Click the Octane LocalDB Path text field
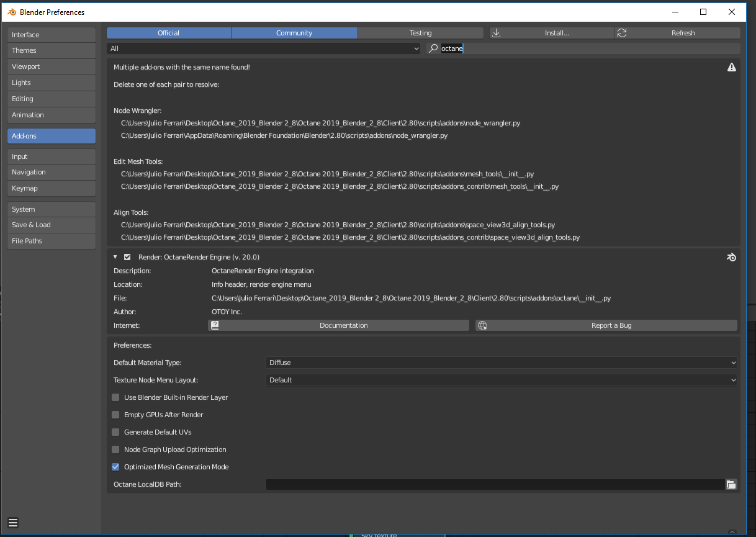Image resolution: width=756 pixels, height=537 pixels. pyautogui.click(x=495, y=484)
